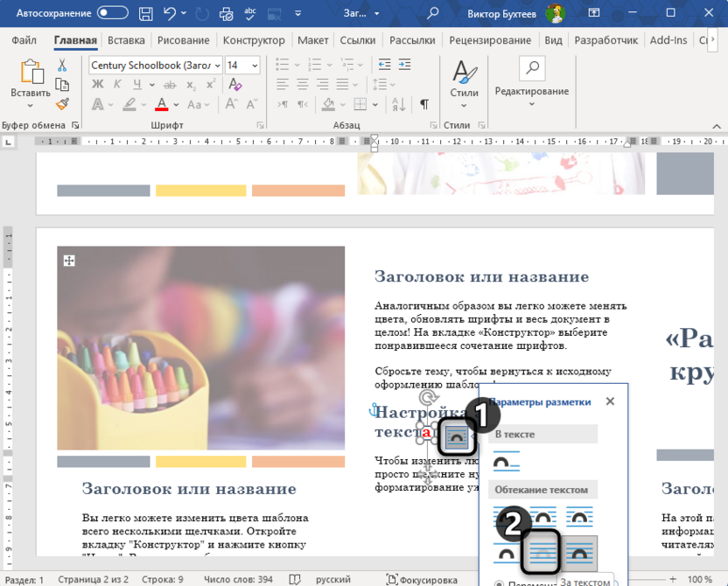
Task: Open the font size dropdown
Action: click(255, 66)
